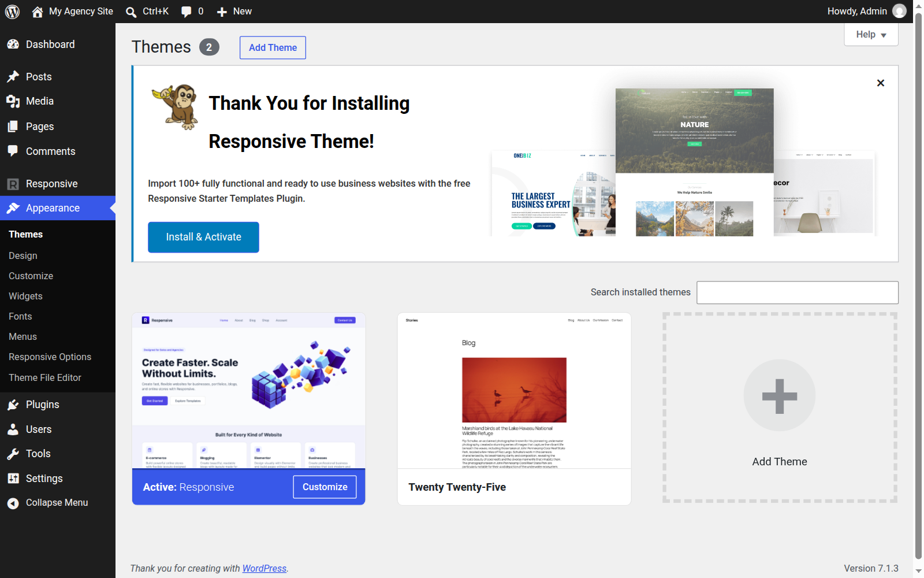Open the Ctrl+K search icon

pyautogui.click(x=131, y=12)
